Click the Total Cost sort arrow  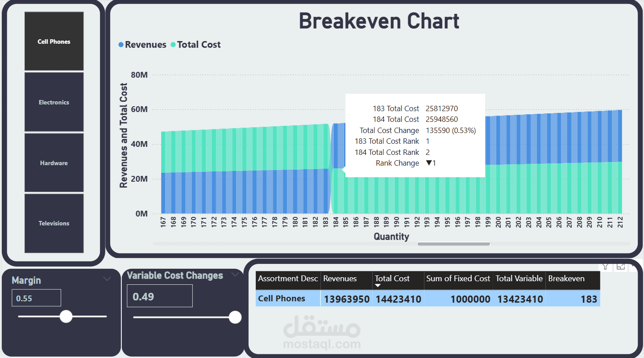(x=378, y=286)
